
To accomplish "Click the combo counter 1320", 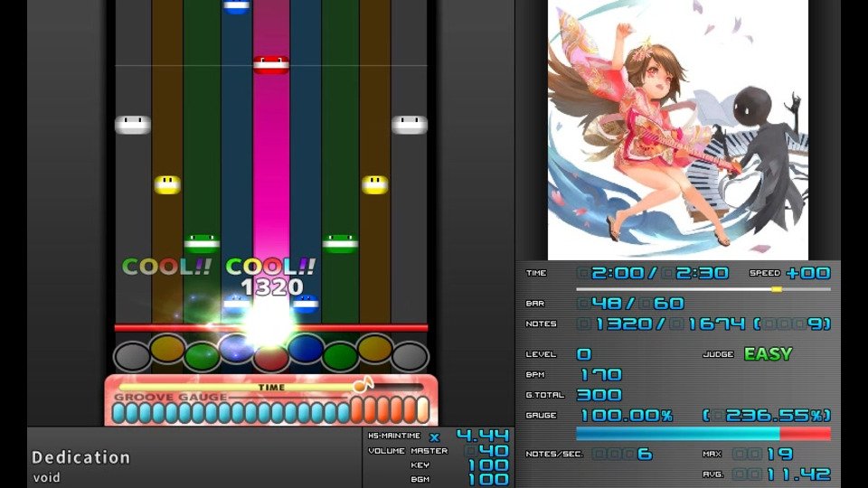I will [x=272, y=286].
